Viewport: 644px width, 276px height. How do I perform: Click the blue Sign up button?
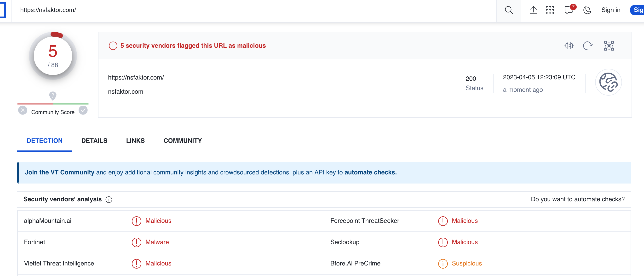(x=637, y=10)
